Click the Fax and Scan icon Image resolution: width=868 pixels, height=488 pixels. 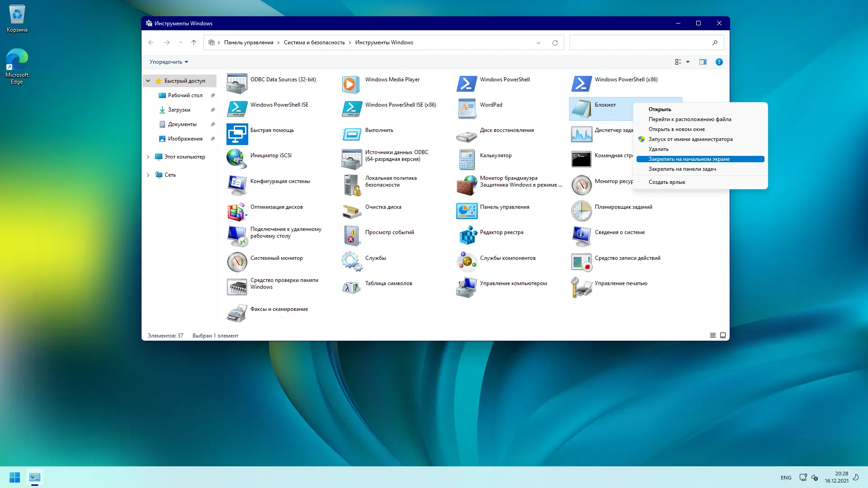pos(237,313)
